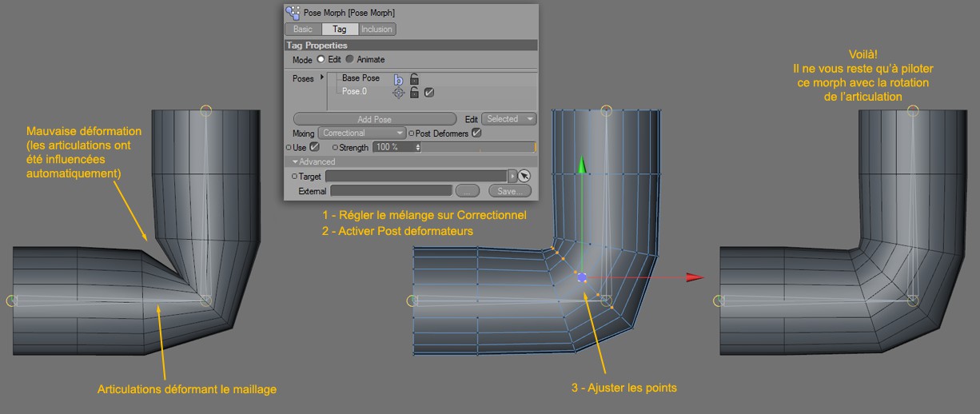Collapse the Advanced section
The image size is (980, 414).
point(295,162)
